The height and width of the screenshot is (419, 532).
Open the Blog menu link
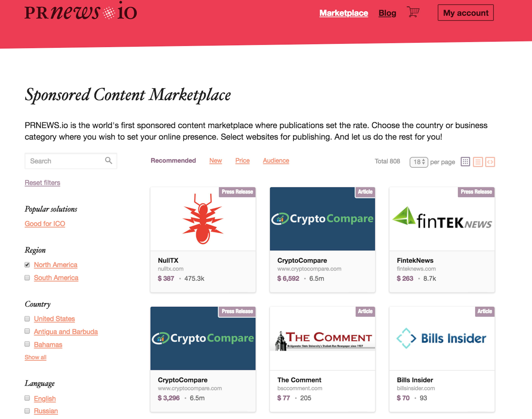387,13
